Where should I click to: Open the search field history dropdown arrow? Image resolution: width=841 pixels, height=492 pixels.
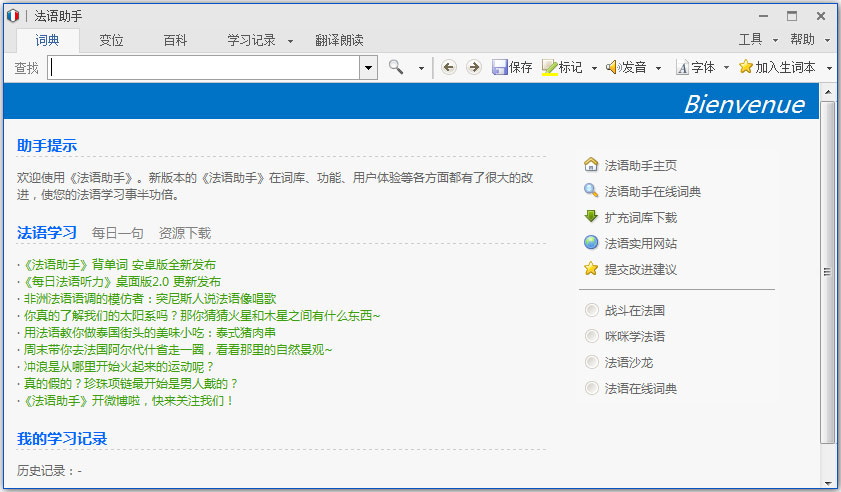pyautogui.click(x=368, y=67)
